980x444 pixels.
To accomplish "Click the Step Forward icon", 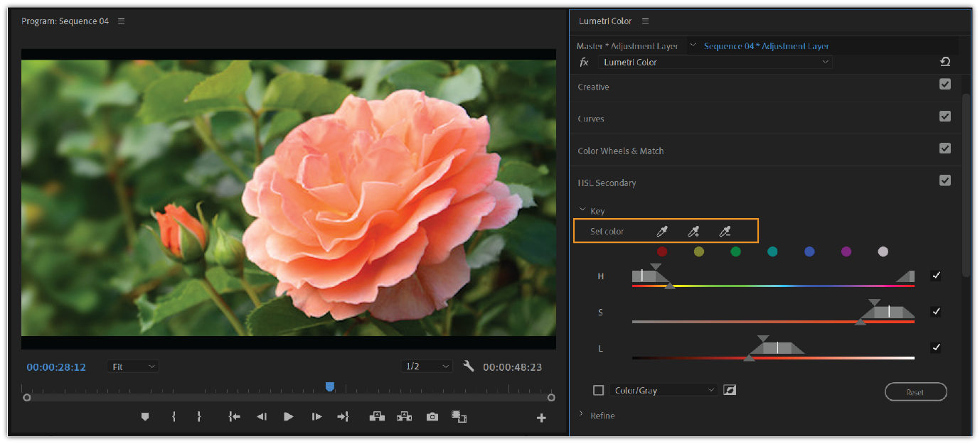I will click(x=316, y=417).
